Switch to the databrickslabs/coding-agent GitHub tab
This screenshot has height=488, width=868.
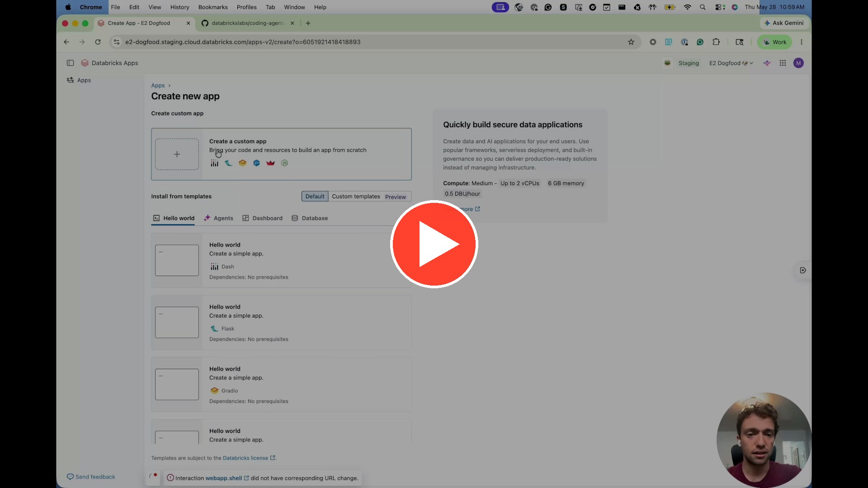pyautogui.click(x=248, y=23)
